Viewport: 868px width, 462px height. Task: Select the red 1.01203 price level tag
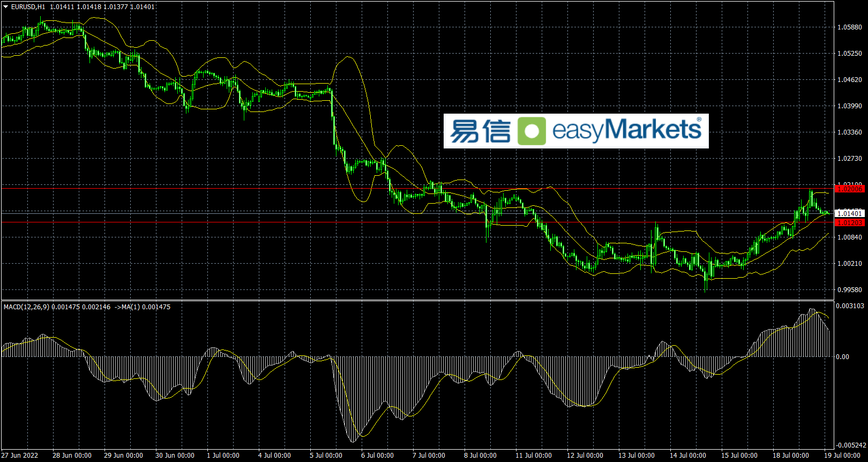pos(850,222)
